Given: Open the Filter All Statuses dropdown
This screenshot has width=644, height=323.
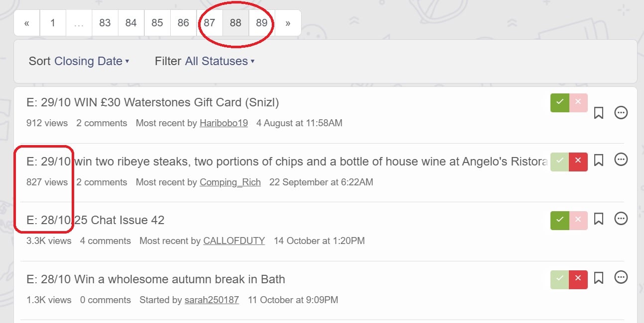Looking at the screenshot, I should [x=219, y=61].
